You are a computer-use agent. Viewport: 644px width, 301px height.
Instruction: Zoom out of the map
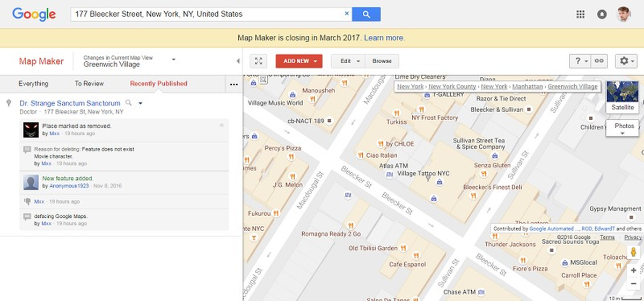pos(634,283)
